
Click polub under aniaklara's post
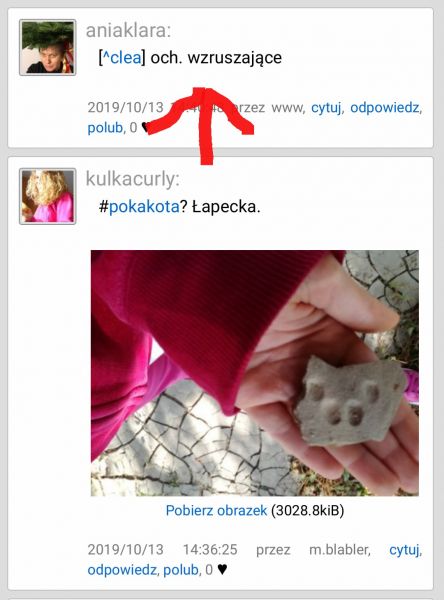(105, 127)
